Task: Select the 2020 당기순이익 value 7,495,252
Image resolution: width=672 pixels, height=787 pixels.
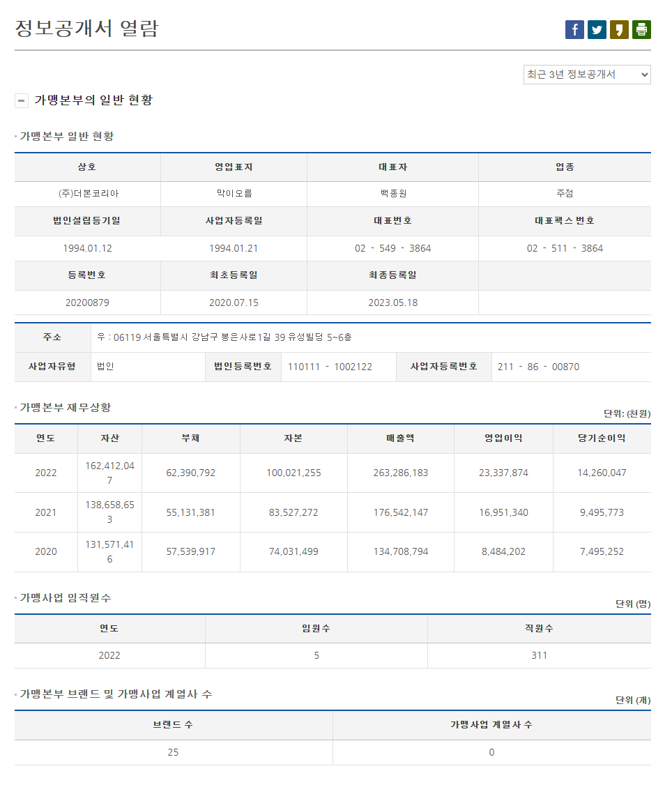Action: [x=602, y=551]
